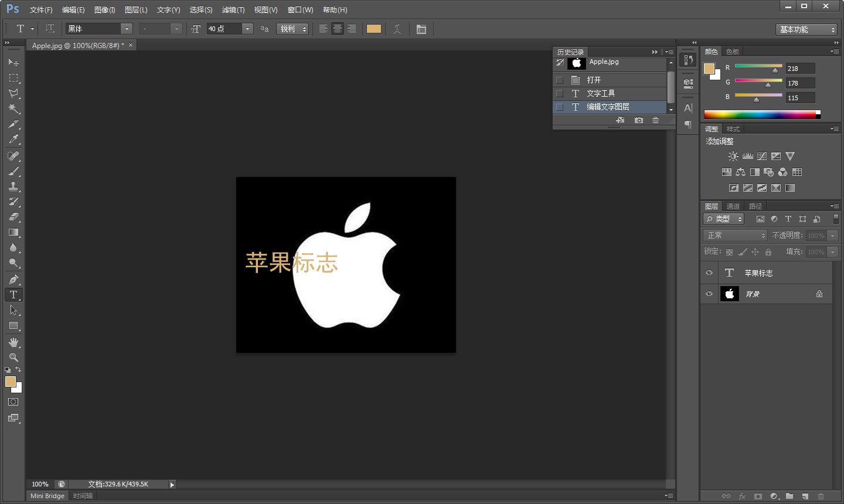Select the Magic Wand tool
This screenshot has height=504, width=844.
(x=13, y=108)
